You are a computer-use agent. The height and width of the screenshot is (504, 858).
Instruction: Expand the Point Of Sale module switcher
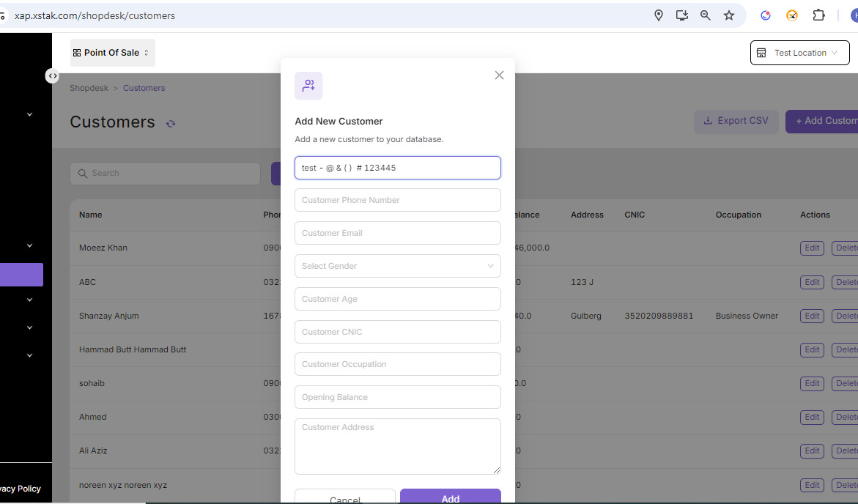[x=112, y=53]
